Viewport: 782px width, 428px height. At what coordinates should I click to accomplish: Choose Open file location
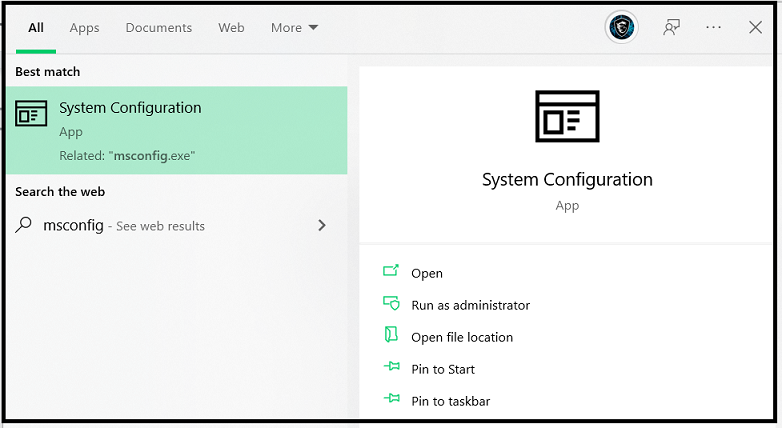[462, 337]
